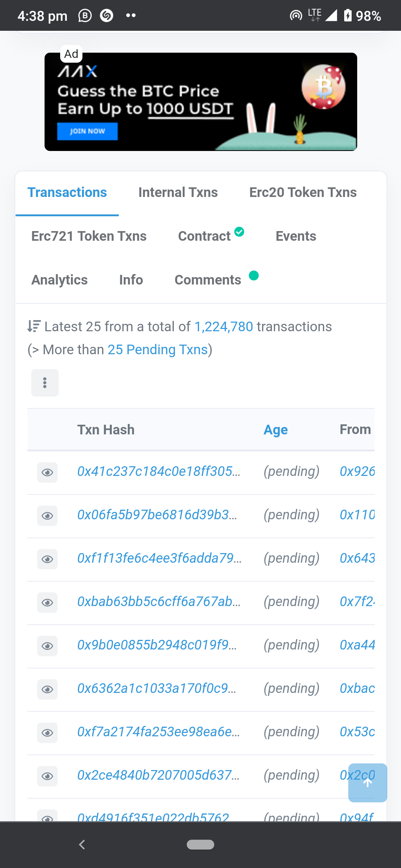Tap the sort icon beside Latest 25
This screenshot has height=868, width=401.
coord(34,326)
